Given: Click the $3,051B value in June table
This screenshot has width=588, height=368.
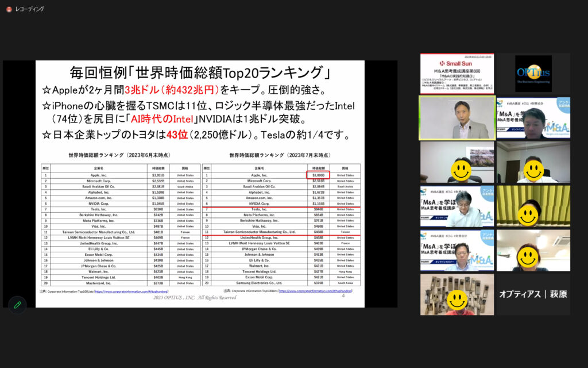Looking at the screenshot, I should [x=158, y=175].
